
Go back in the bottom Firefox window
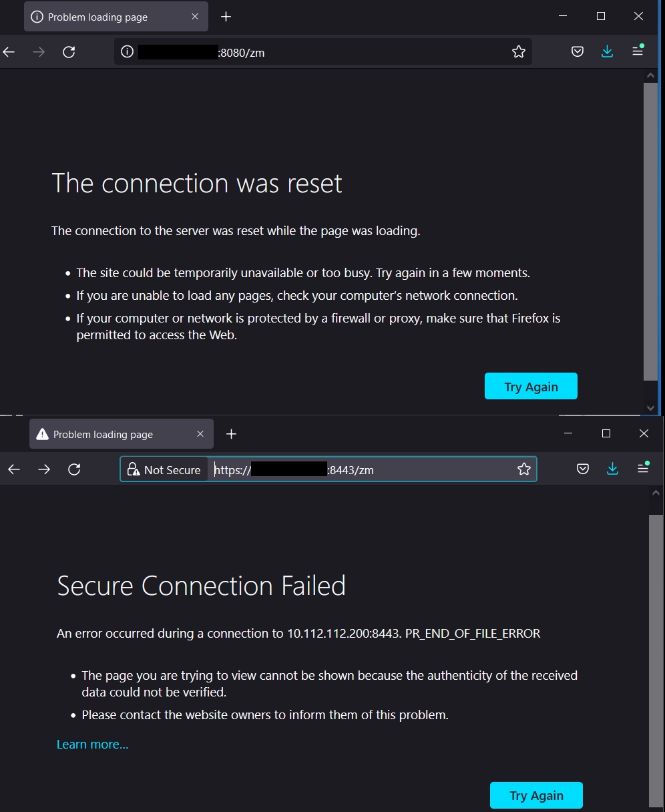tap(14, 469)
